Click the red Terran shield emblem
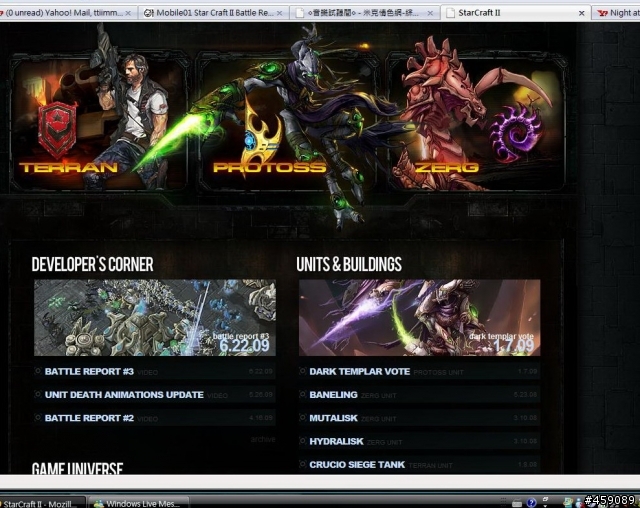Viewport: 640px width, 508px height. click(x=57, y=131)
